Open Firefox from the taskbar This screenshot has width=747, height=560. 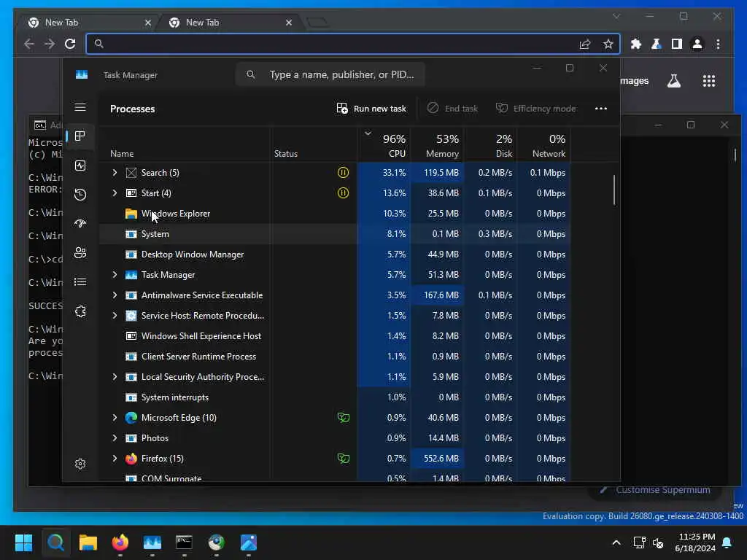tap(120, 542)
